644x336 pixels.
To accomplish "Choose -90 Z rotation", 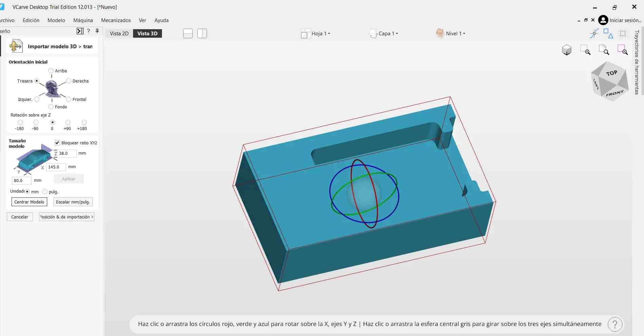I will [36, 122].
